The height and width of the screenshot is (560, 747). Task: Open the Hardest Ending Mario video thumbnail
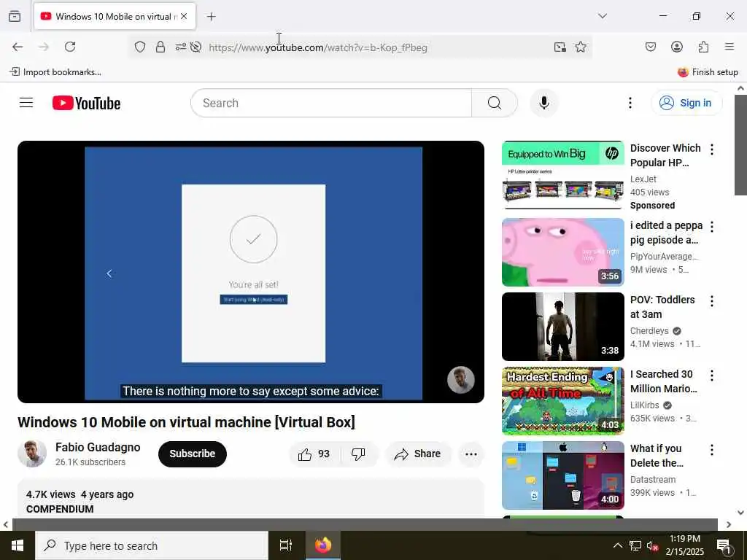click(562, 400)
